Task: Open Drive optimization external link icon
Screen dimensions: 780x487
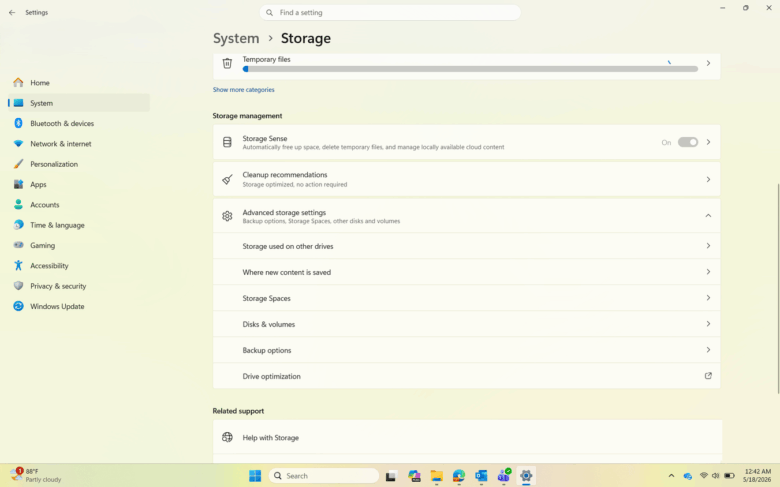Action: 708,376
